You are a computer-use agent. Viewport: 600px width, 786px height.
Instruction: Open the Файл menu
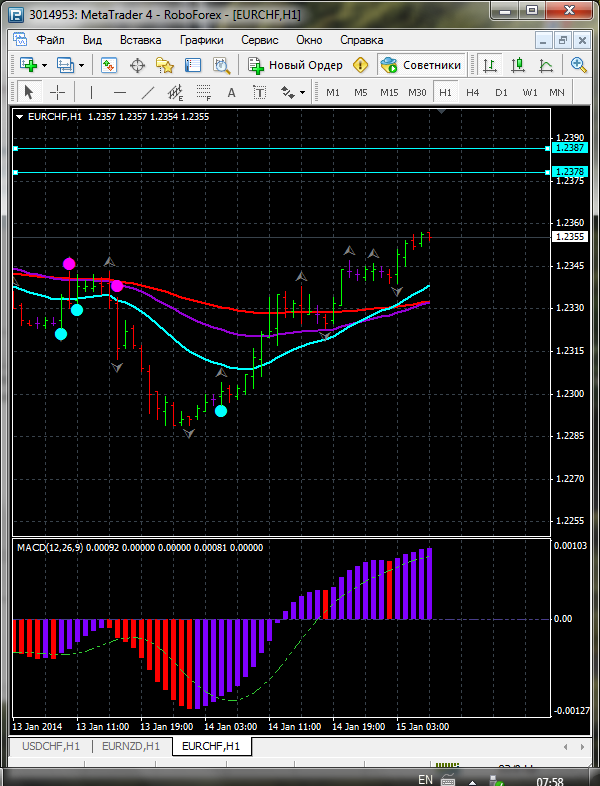tap(50, 40)
